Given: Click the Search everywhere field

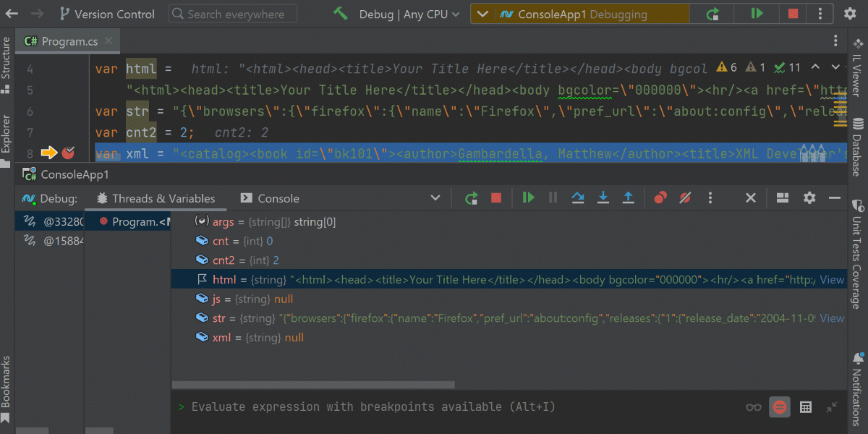Looking at the screenshot, I should (x=231, y=13).
